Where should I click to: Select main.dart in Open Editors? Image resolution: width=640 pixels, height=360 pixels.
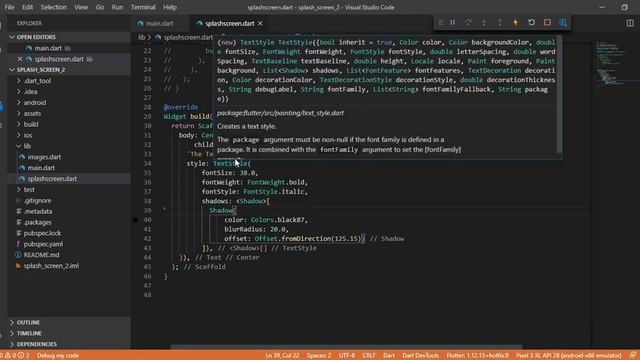(69, 48)
